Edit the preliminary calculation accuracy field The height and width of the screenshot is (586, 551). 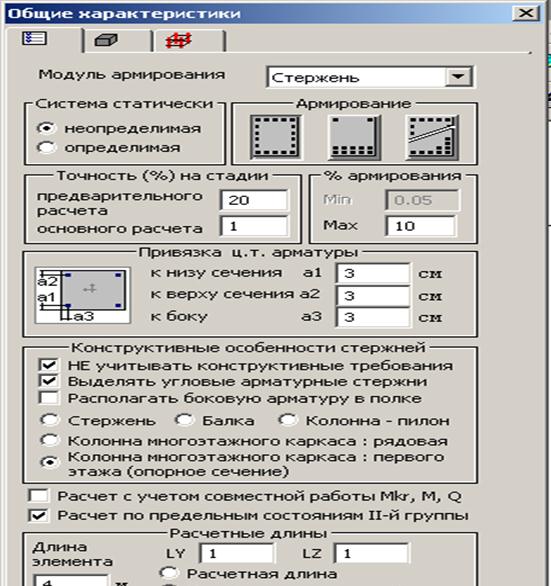[254, 200]
